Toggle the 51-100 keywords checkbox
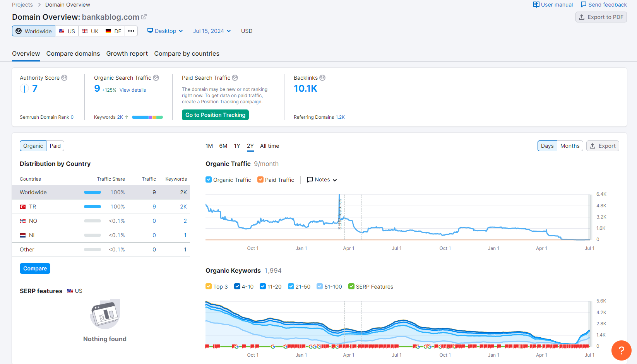This screenshot has height=364, width=637. click(320, 286)
